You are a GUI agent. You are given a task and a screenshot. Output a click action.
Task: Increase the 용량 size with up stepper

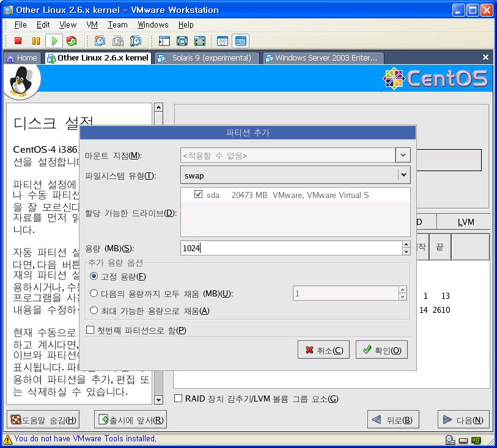point(406,244)
